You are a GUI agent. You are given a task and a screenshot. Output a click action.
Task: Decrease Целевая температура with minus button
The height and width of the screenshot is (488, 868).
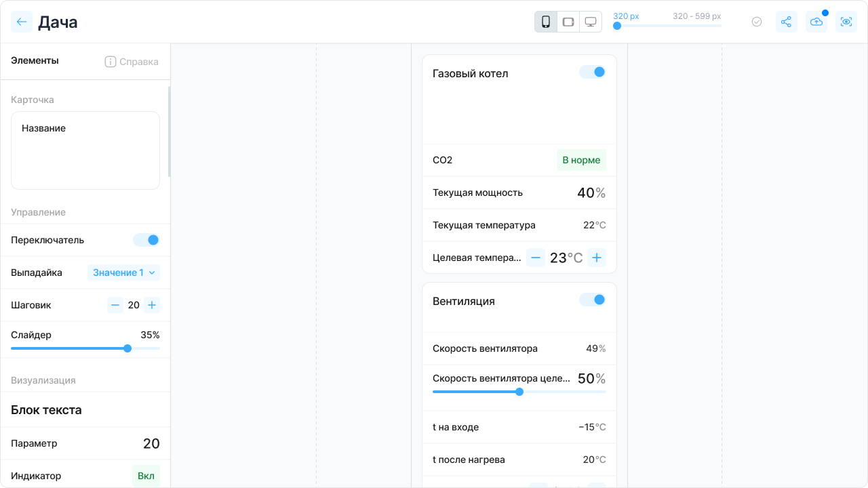(x=536, y=258)
